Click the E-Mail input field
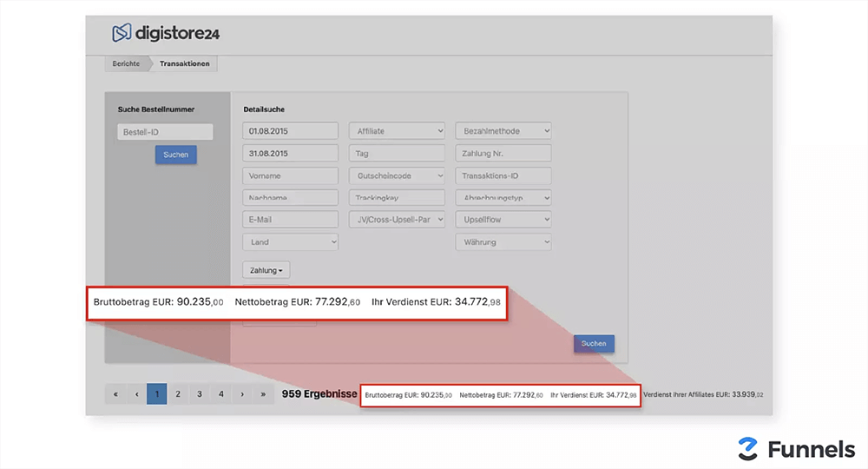Screen dimensions: 868x469 click(290, 220)
